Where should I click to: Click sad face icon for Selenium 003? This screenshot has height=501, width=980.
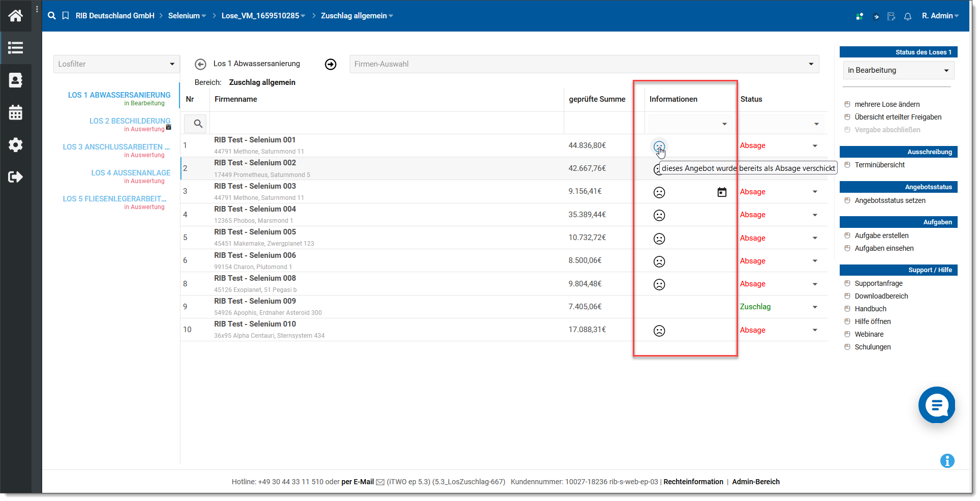point(659,192)
